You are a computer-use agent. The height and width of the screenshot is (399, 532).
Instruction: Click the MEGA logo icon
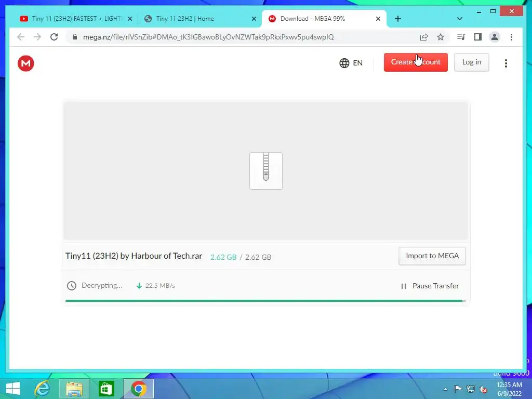[26, 63]
